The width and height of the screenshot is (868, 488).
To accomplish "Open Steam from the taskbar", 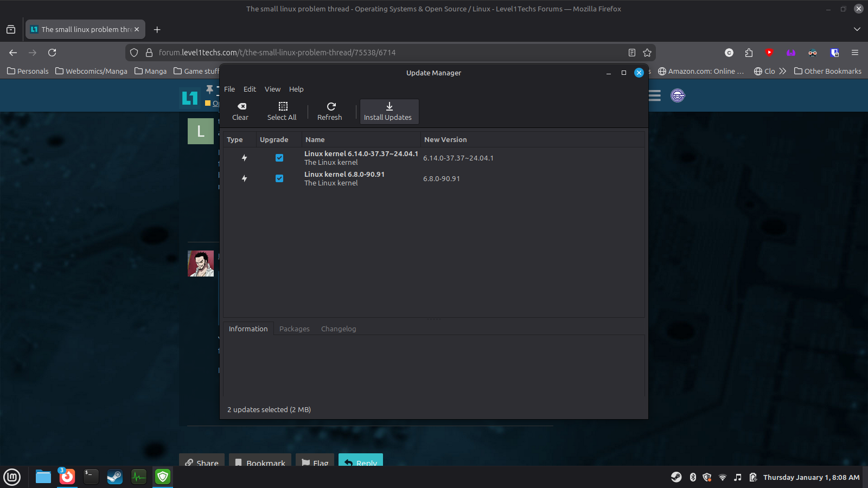I will (x=114, y=477).
